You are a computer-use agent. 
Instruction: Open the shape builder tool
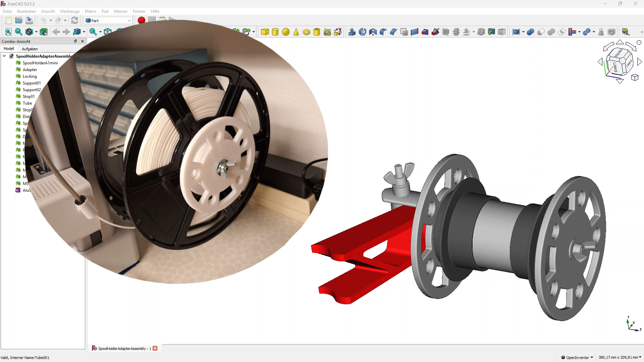(x=338, y=32)
